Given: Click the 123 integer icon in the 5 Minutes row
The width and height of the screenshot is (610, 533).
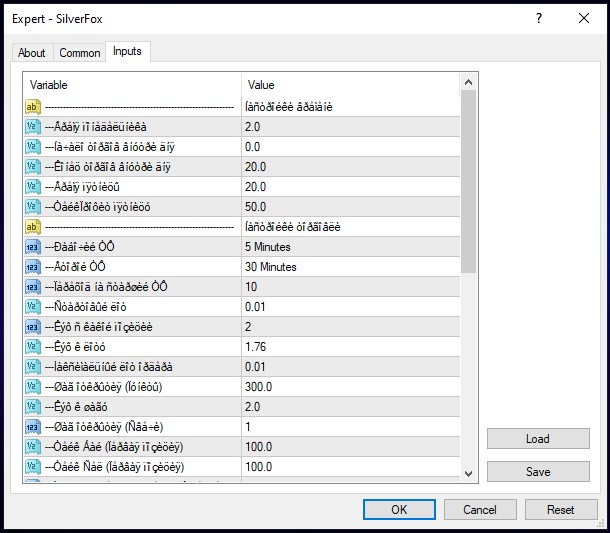Looking at the screenshot, I should 33,247.
